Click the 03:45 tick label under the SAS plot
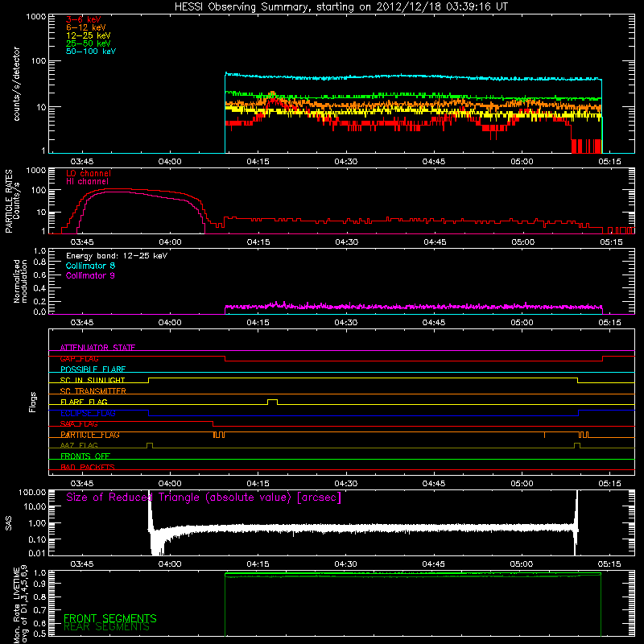This screenshot has width=644, height=644. [82, 564]
